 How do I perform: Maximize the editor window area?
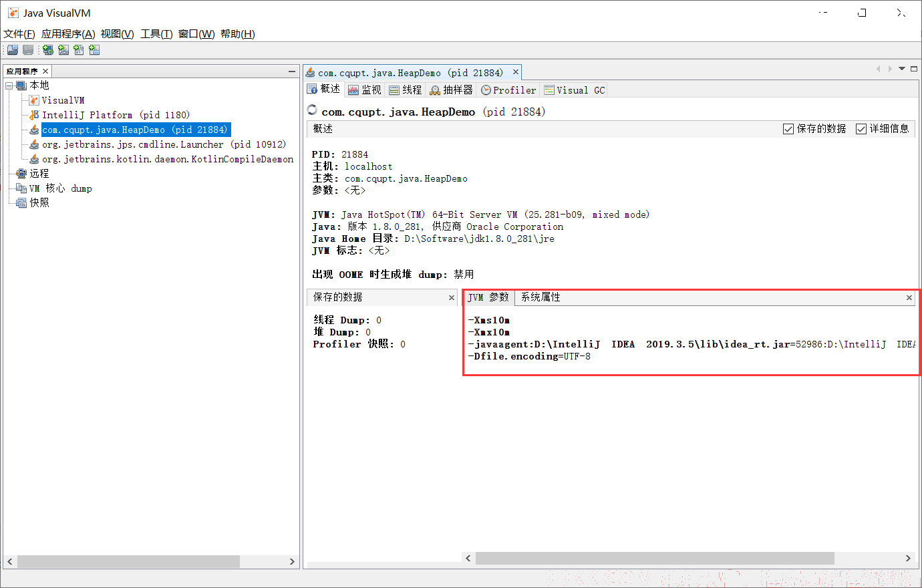coord(913,69)
